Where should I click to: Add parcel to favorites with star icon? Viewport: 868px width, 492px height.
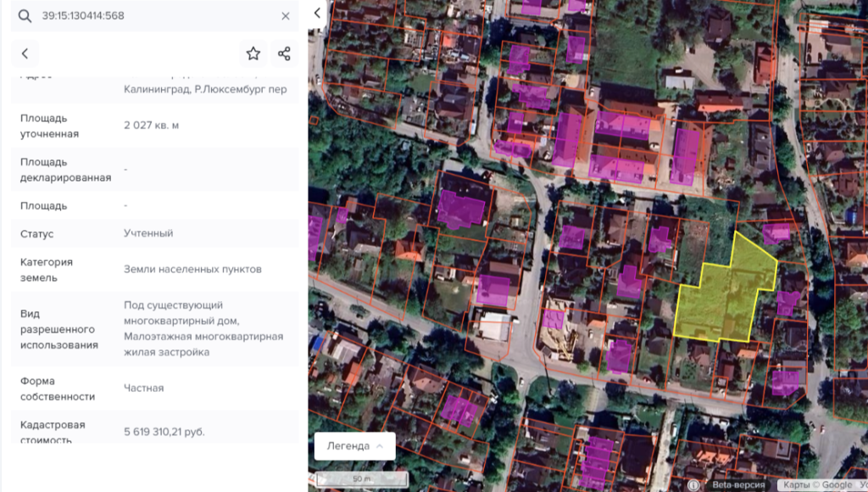coord(253,53)
